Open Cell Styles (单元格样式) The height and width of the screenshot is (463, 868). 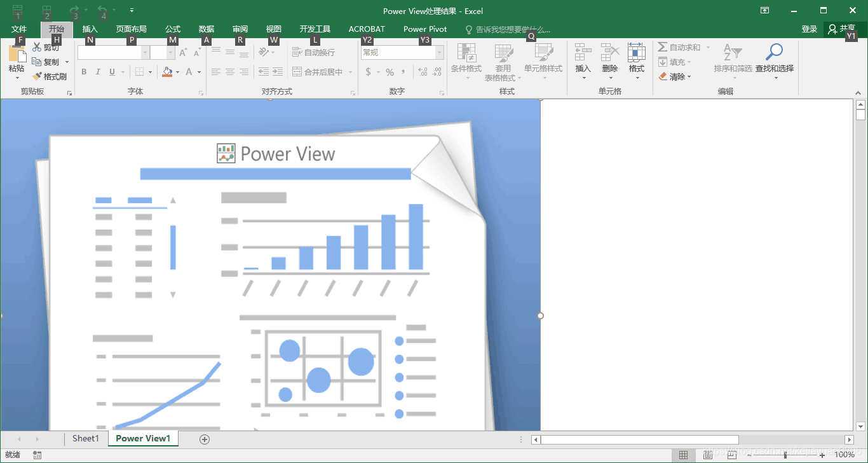pos(543,62)
